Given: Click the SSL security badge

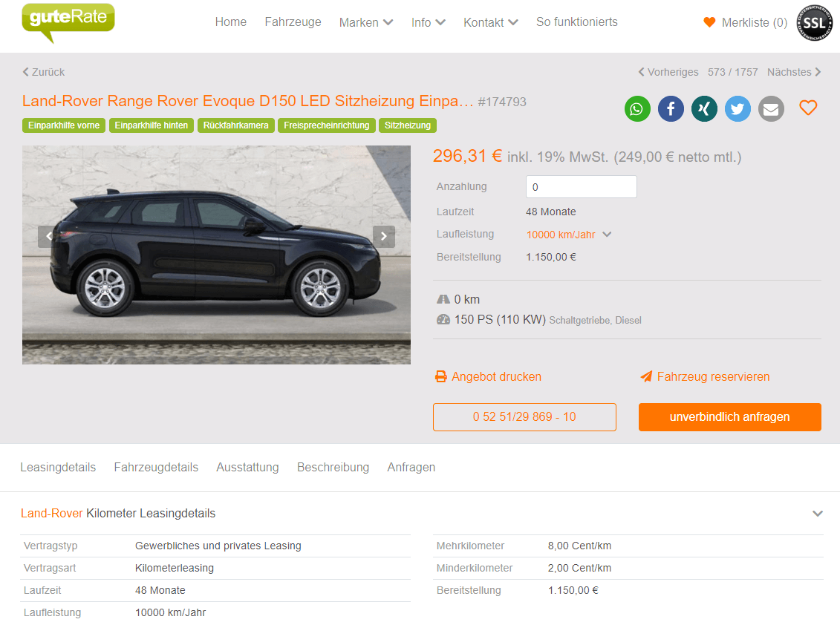Looking at the screenshot, I should (x=814, y=22).
